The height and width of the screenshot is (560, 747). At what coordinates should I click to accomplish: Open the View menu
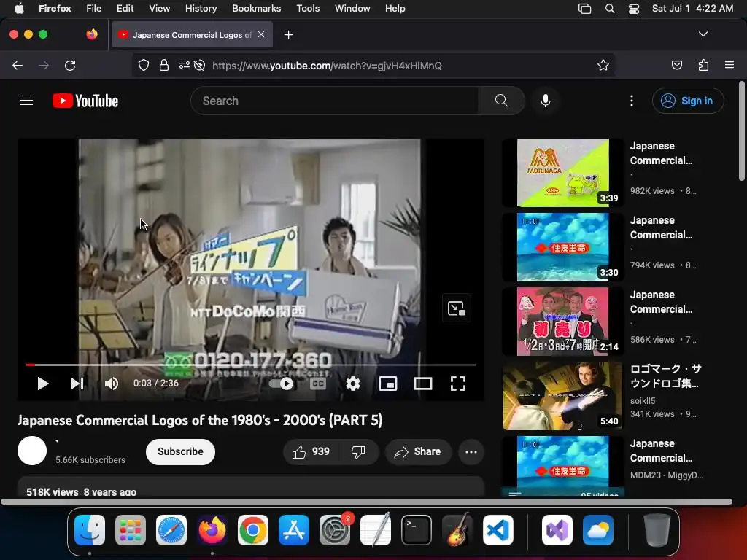pyautogui.click(x=159, y=9)
